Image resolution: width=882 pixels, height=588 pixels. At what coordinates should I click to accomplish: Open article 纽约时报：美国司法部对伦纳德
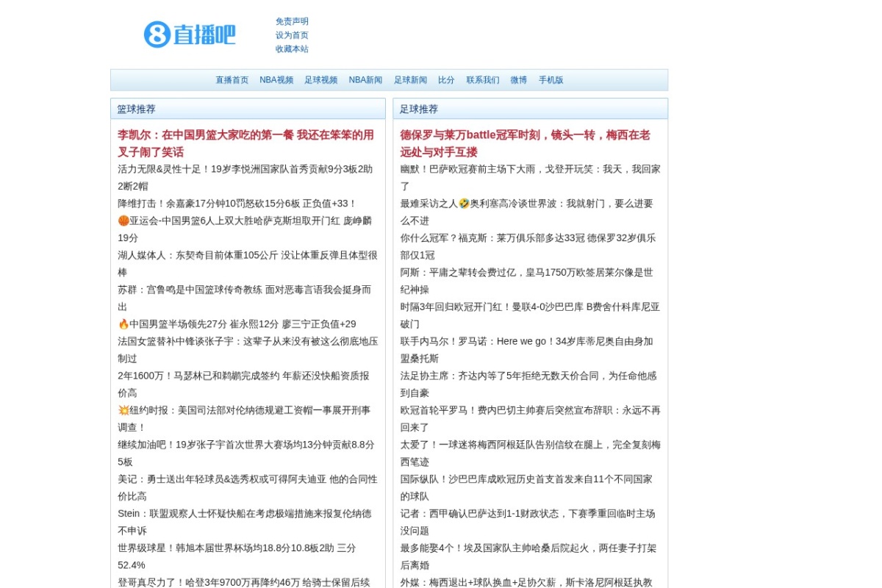point(245,418)
